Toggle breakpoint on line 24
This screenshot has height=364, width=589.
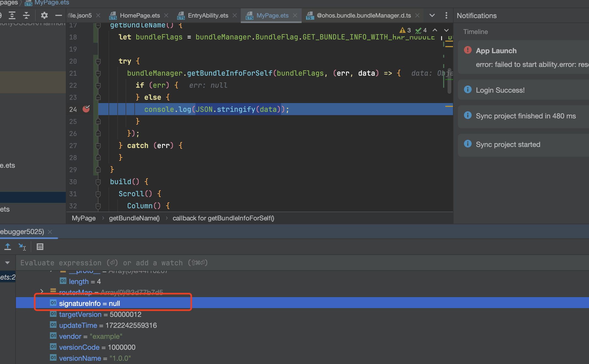(86, 109)
